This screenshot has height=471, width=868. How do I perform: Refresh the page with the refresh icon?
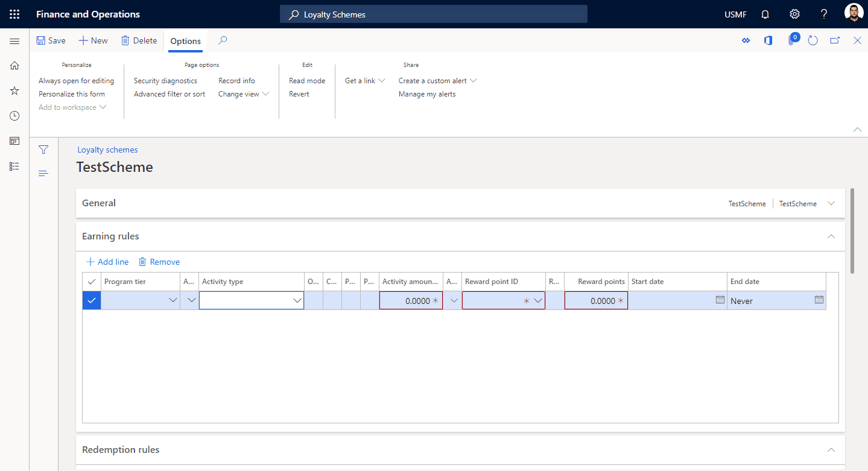(x=813, y=40)
